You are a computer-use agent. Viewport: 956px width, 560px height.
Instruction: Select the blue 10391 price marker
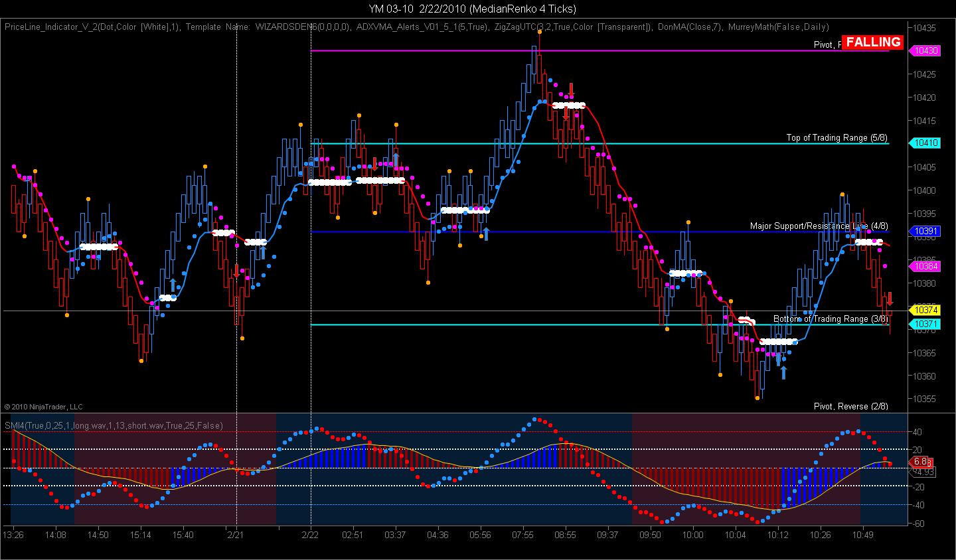(x=925, y=232)
